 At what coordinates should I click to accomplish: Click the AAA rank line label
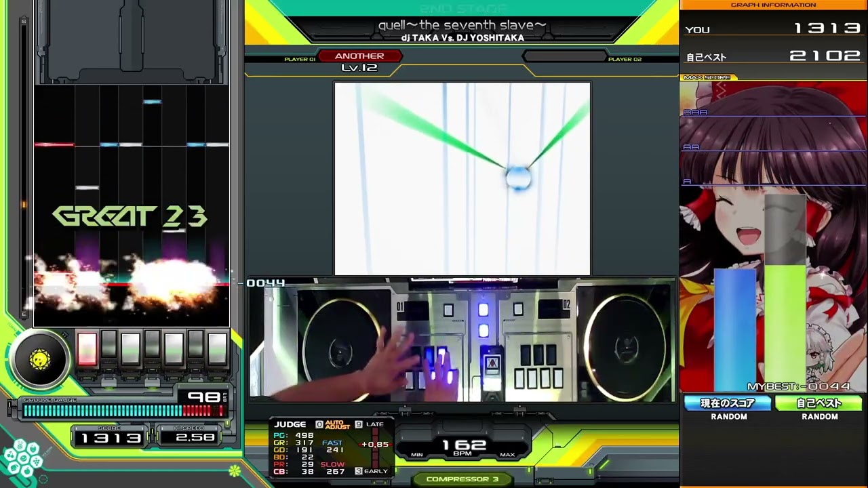pos(696,113)
